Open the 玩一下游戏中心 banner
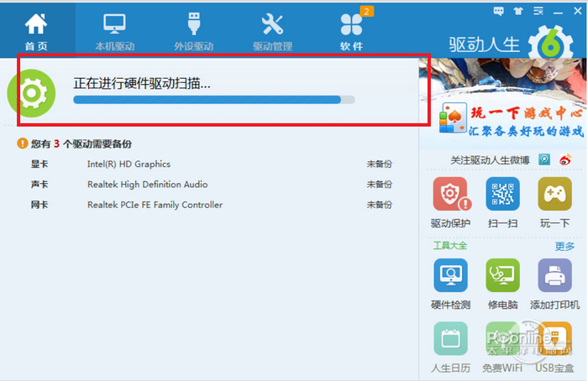This screenshot has width=588, height=381. [x=502, y=103]
